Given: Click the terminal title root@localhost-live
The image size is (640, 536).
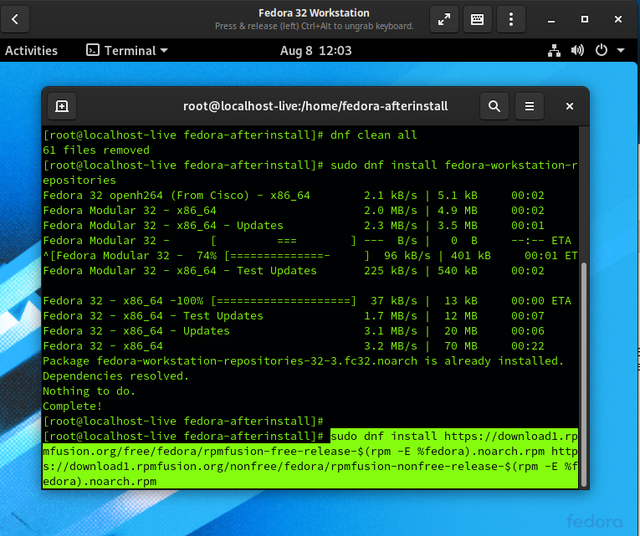Looking at the screenshot, I should (x=315, y=106).
